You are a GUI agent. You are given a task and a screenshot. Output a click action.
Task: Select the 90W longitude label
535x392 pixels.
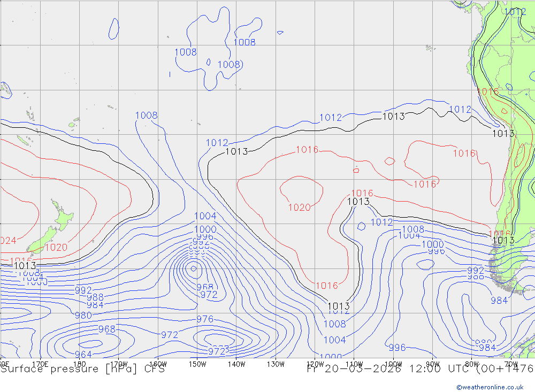point(433,364)
